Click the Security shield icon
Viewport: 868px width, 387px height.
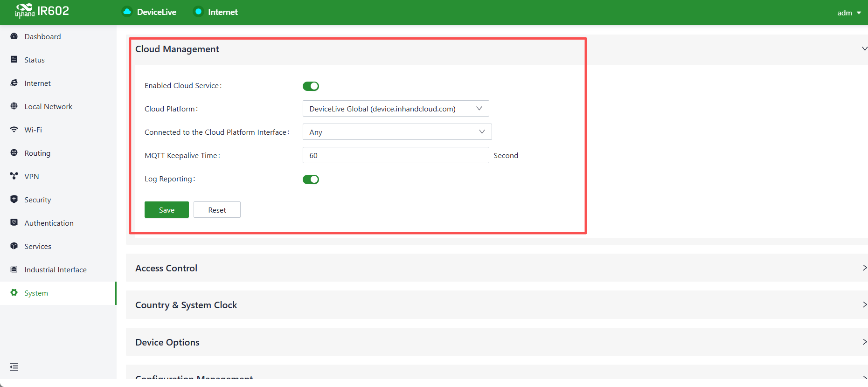coord(14,200)
